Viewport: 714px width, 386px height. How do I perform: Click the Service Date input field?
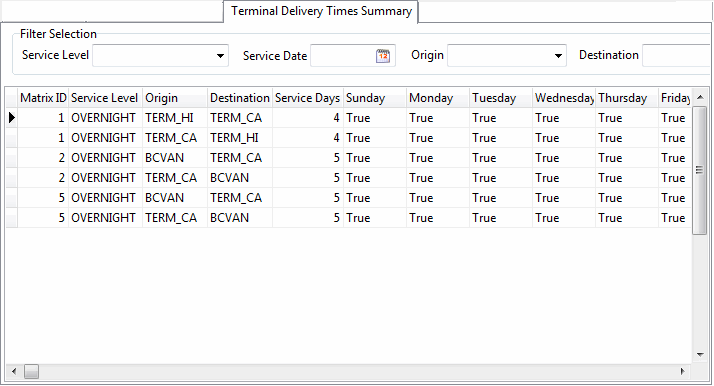[343, 56]
